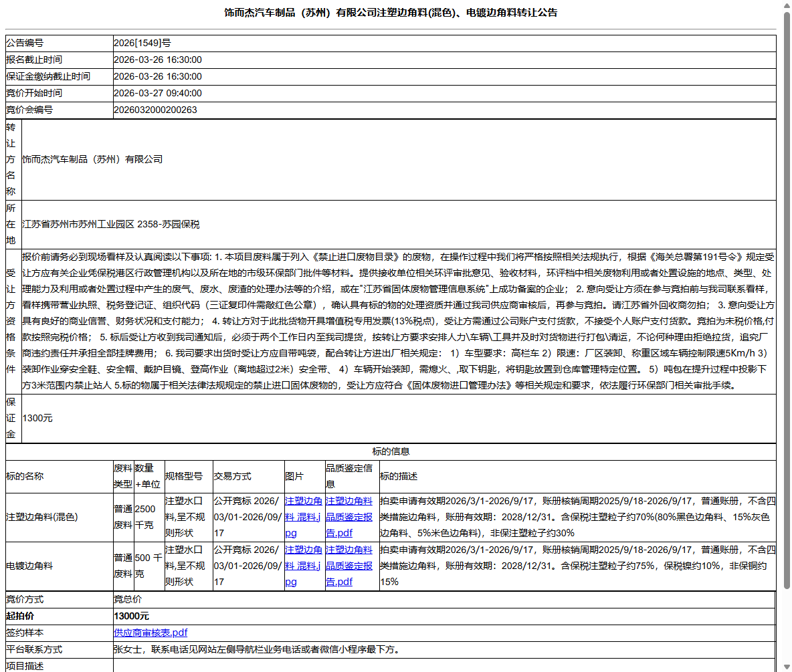Click the bidding start time 2026-03-27 09:40:00
This screenshot has height=672, width=792.
tap(158, 93)
